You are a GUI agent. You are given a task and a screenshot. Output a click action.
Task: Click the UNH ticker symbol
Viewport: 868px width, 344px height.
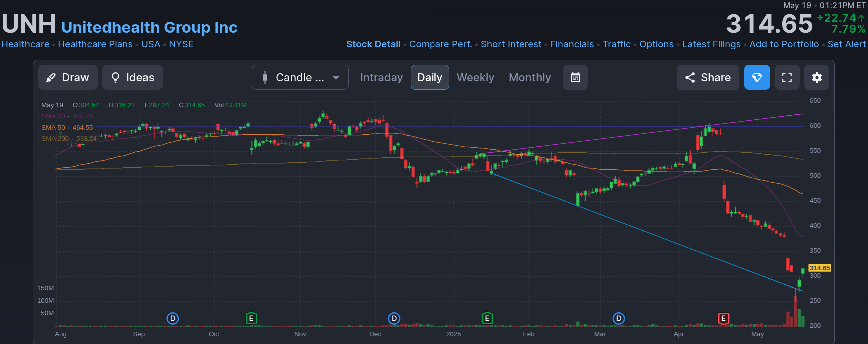pos(29,24)
